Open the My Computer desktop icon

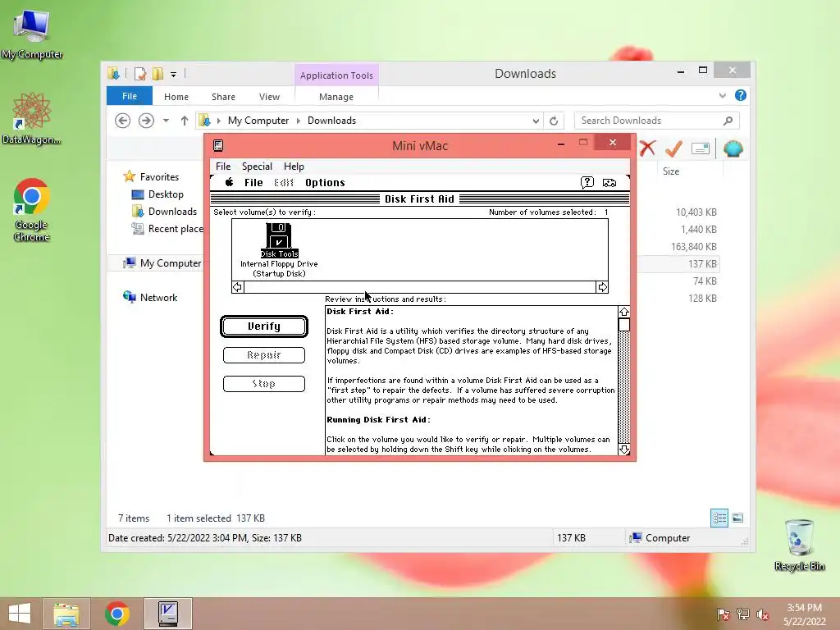coord(32,33)
